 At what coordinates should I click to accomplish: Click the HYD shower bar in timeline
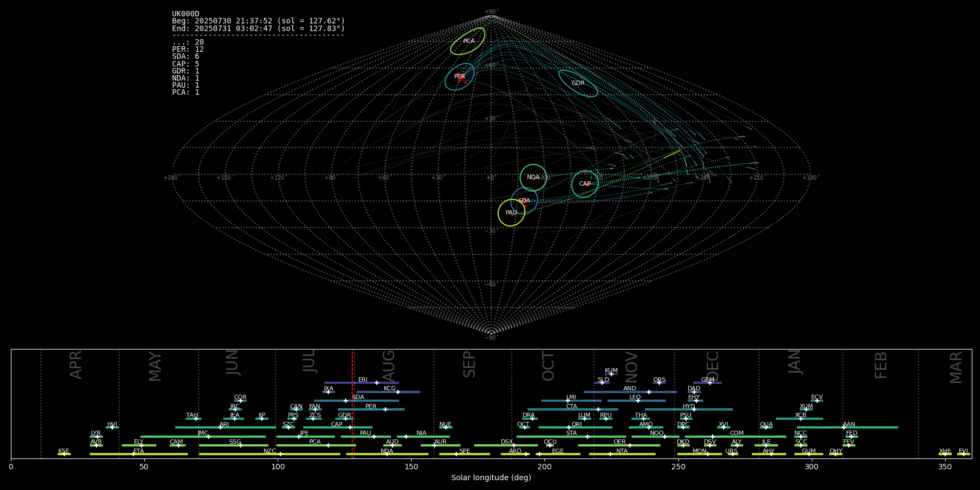[689, 409]
